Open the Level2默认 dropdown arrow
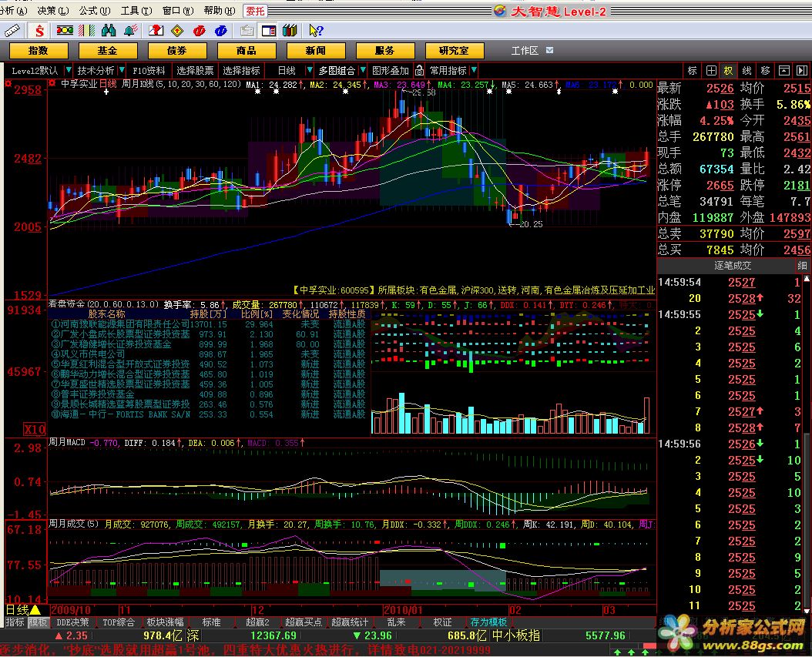 tap(68, 70)
